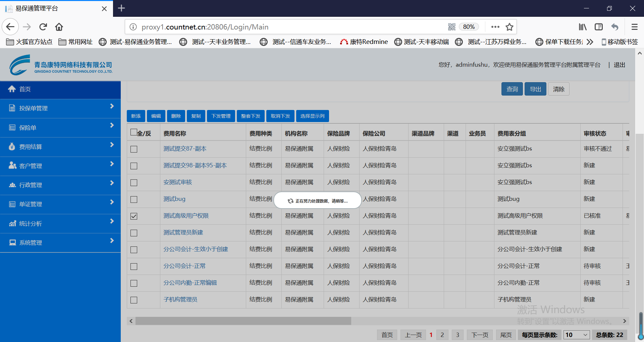Open the Firefox hamburger menu
644x342 pixels.
click(x=634, y=27)
